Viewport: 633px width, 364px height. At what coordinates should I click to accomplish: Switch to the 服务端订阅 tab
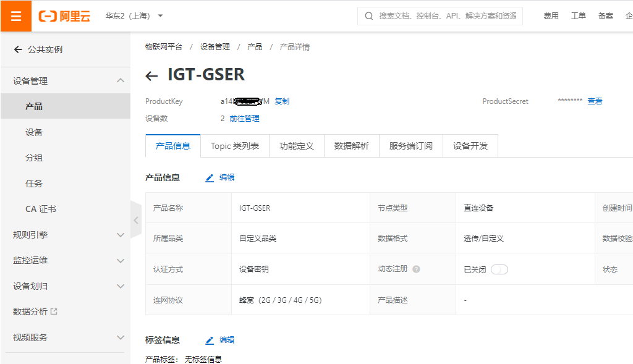410,146
